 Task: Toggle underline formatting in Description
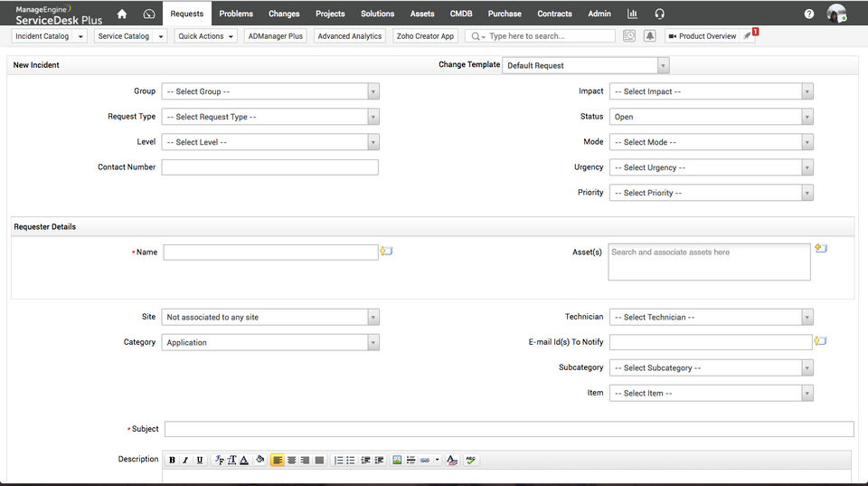200,460
